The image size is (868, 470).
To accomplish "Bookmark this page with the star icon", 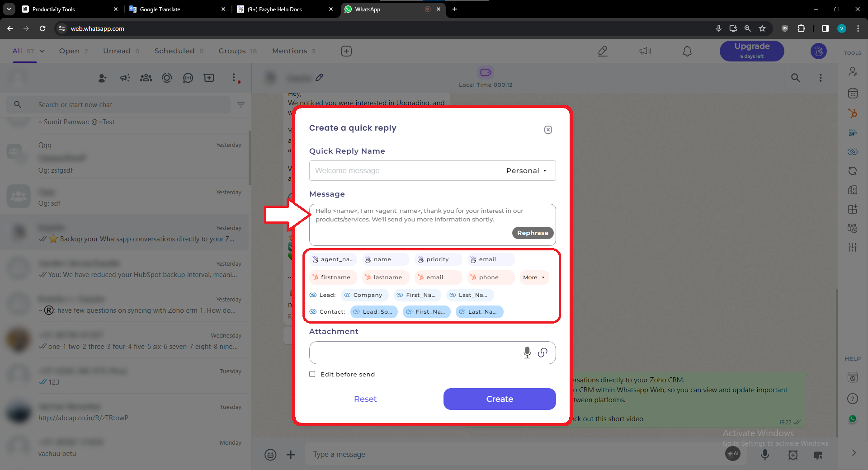I will tap(762, 28).
